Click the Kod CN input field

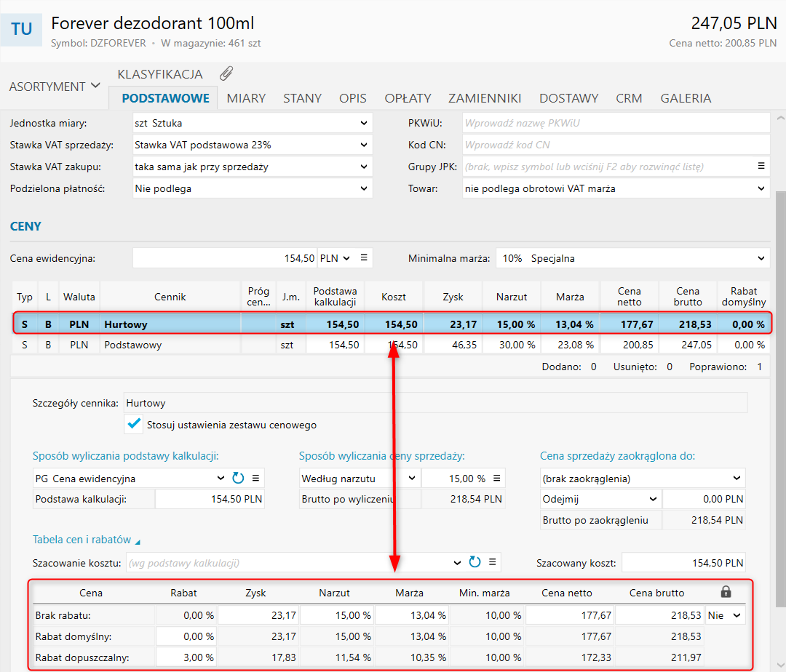[x=616, y=145]
